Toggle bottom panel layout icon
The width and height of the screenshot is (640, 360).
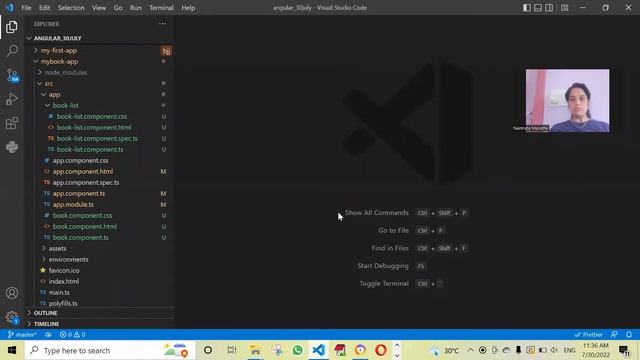point(538,8)
